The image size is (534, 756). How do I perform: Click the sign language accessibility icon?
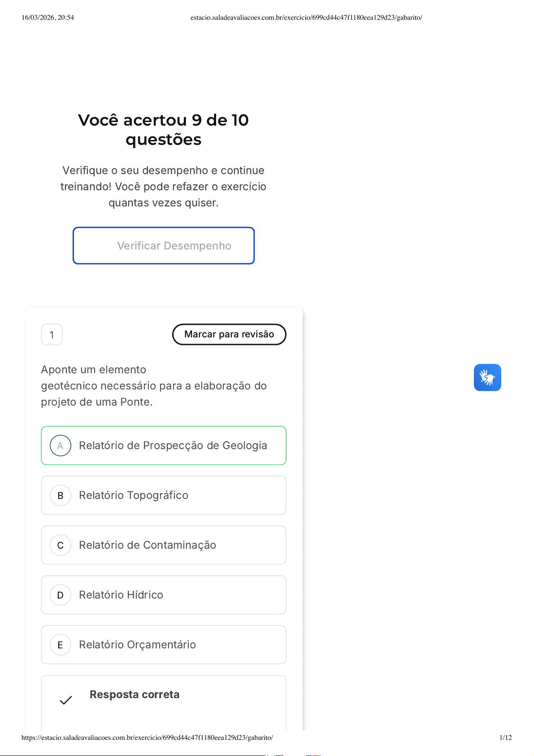pos(487,377)
